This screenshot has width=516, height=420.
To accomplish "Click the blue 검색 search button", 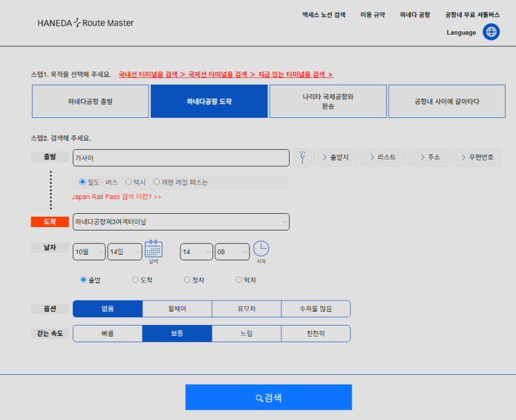I will click(269, 397).
